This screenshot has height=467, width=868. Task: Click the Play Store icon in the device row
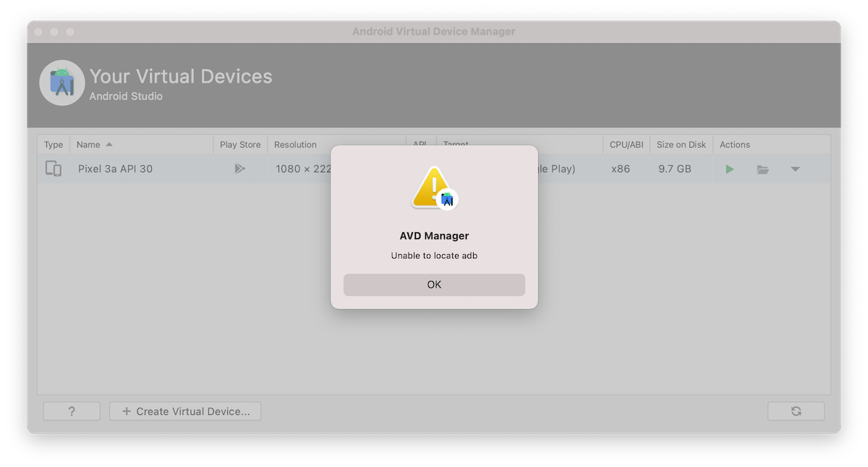[x=240, y=169]
